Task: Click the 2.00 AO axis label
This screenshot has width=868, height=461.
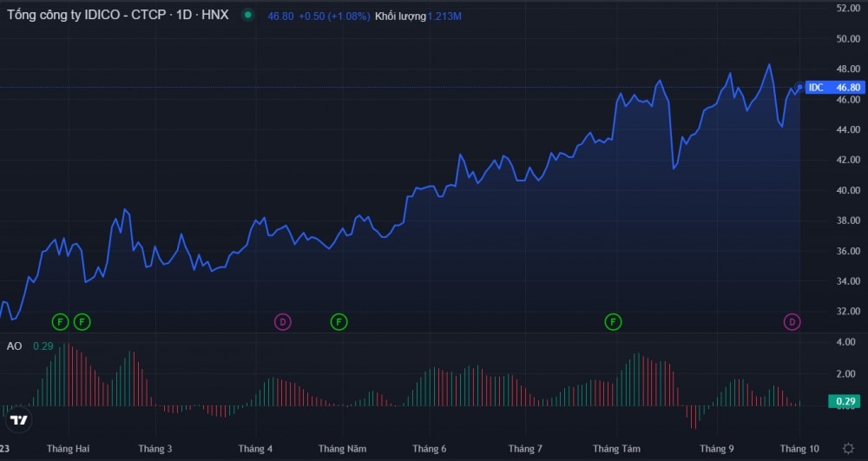Action: 845,374
